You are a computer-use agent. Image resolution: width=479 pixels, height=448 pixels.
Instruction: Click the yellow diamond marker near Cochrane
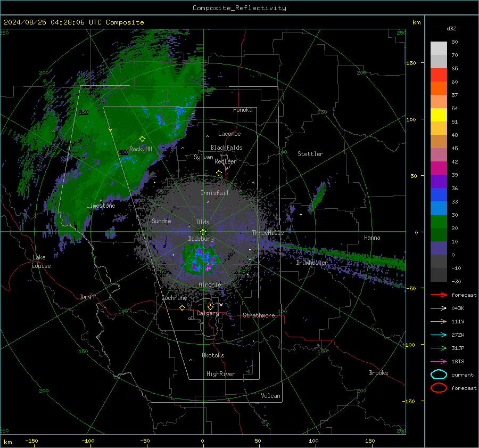point(182,307)
